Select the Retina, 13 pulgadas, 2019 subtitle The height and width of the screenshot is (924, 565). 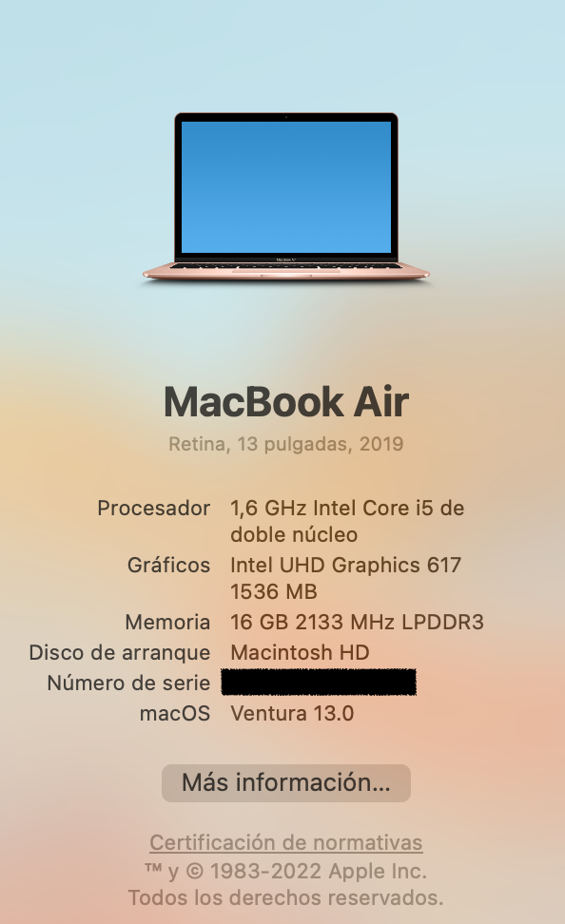click(x=286, y=444)
